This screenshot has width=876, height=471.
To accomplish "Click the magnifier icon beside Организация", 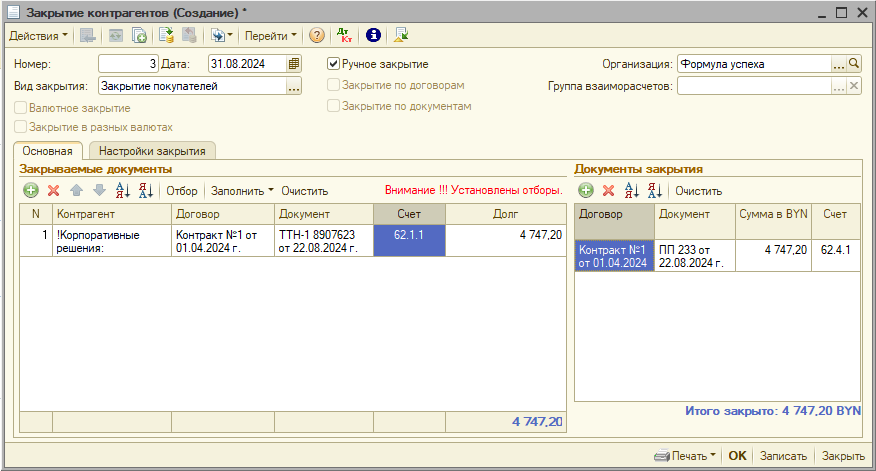I will pyautogui.click(x=854, y=64).
